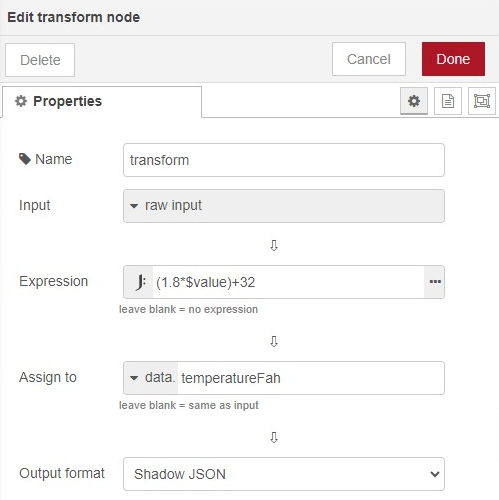The height and width of the screenshot is (500, 499).
Task: Click the Properties gear icon
Action: pyautogui.click(x=21, y=101)
